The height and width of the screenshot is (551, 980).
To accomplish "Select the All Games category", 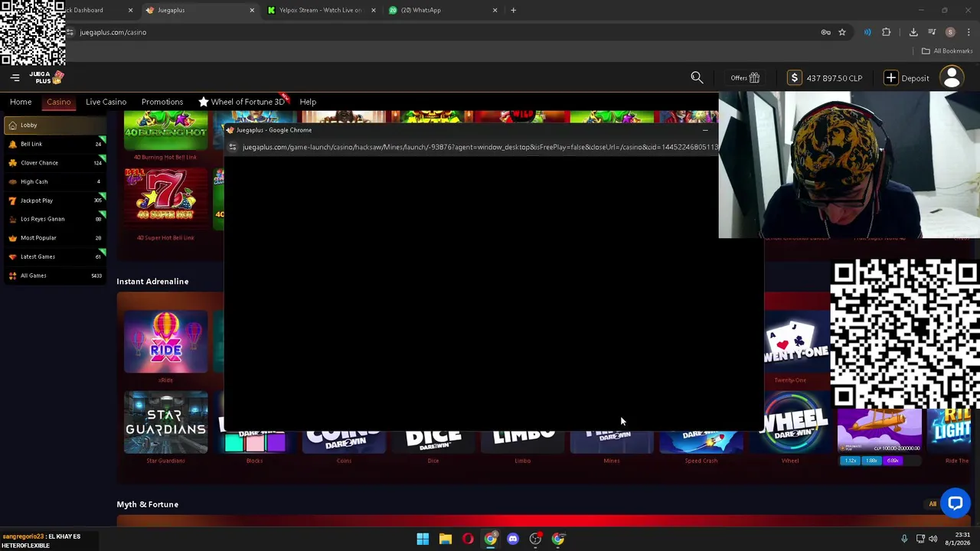I will click(55, 275).
